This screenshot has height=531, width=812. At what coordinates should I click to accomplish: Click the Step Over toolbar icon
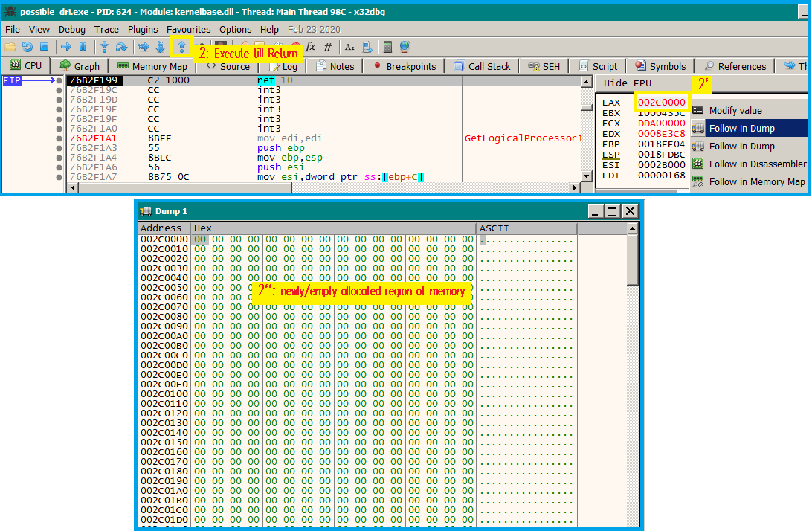(x=120, y=47)
